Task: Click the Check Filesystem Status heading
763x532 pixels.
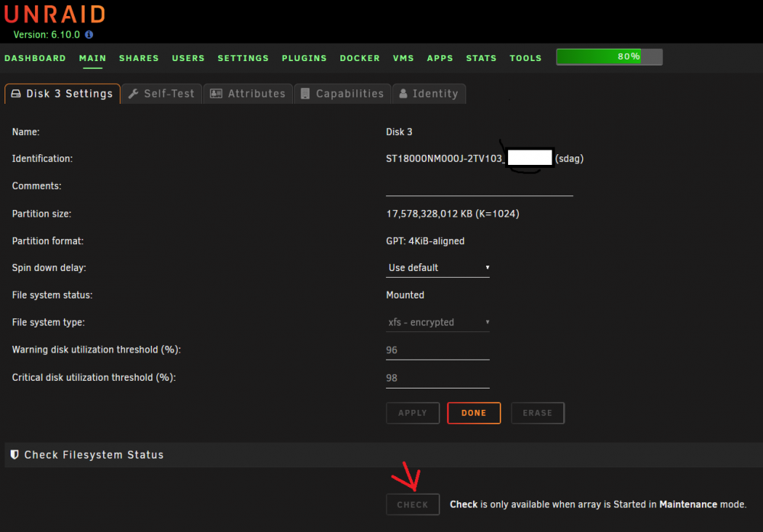Action: click(94, 455)
